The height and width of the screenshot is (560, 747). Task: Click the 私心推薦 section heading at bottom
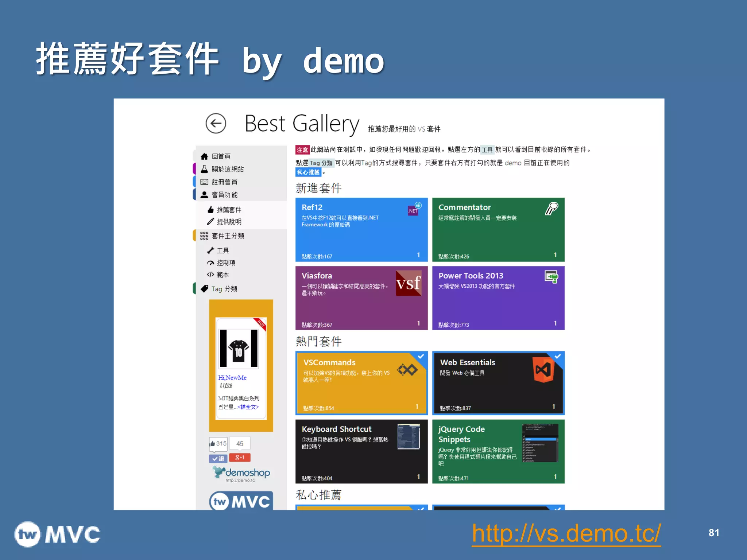318,495
